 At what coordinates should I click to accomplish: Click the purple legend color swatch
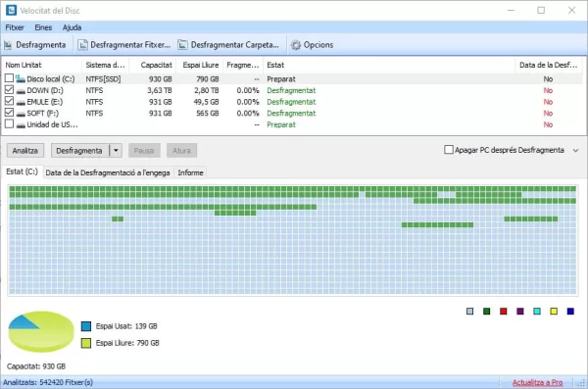[x=520, y=311]
